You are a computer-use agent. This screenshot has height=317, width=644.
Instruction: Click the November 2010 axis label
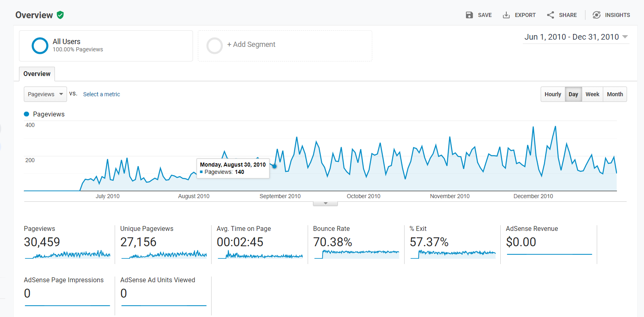[450, 196]
